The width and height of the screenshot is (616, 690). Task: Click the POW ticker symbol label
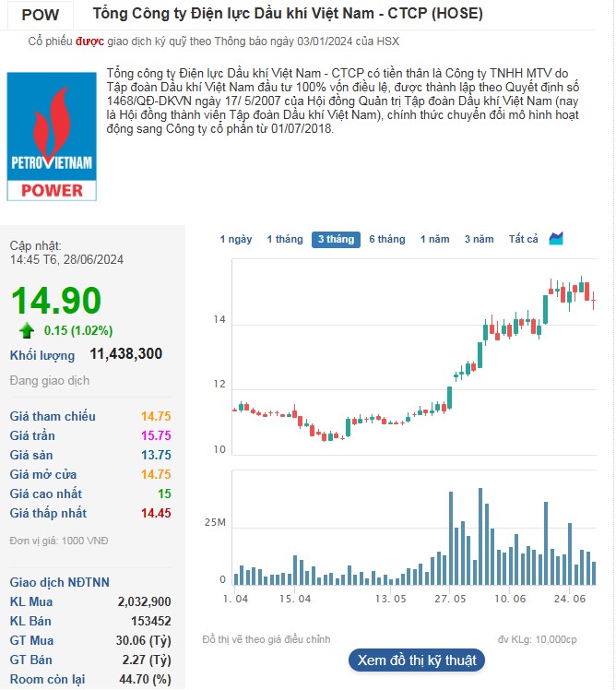40,14
